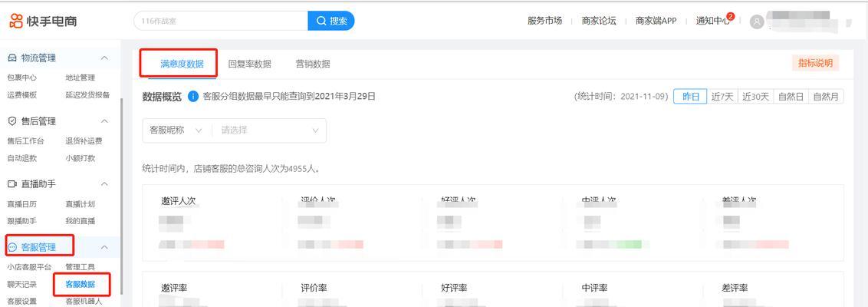Select the 自然月 time range

pos(827,97)
